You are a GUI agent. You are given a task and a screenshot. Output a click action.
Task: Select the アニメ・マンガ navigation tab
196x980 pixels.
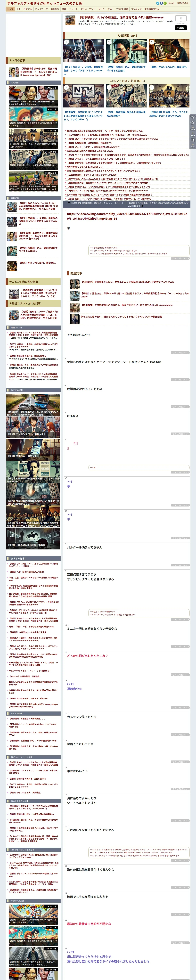click(88, 9)
